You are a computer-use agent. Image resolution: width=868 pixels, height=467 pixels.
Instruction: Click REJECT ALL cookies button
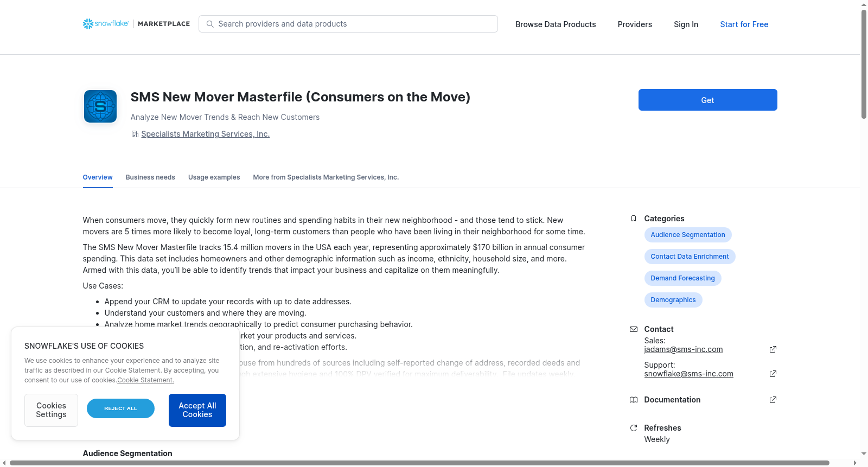point(120,408)
